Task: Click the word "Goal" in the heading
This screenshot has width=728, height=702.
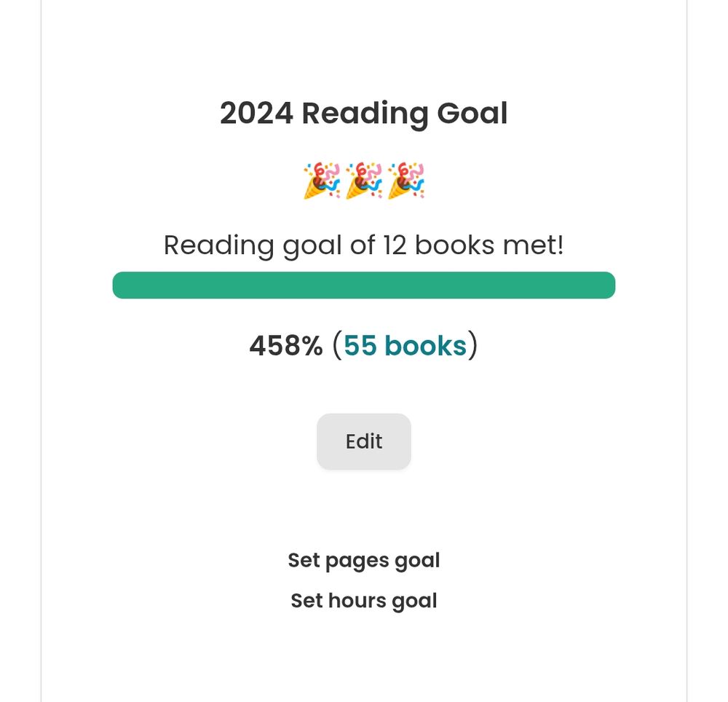Action: 472,114
